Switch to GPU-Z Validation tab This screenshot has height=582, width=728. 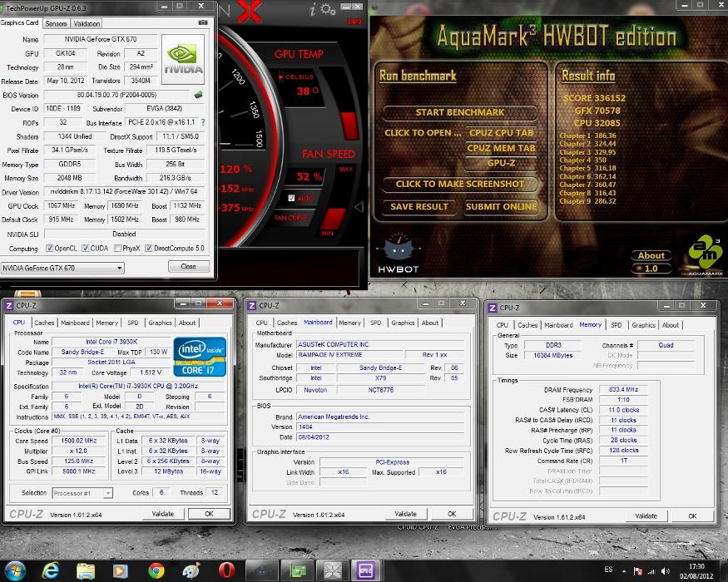point(87,23)
